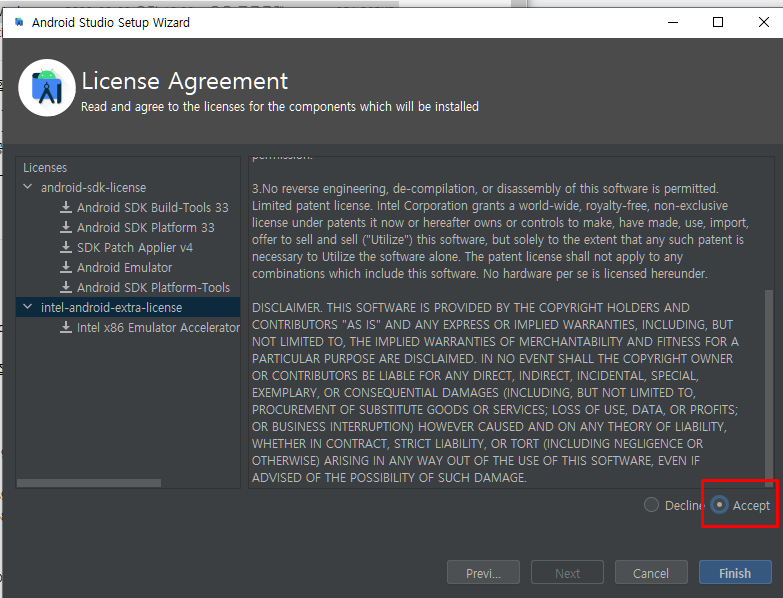Click the Finish button

click(x=735, y=573)
